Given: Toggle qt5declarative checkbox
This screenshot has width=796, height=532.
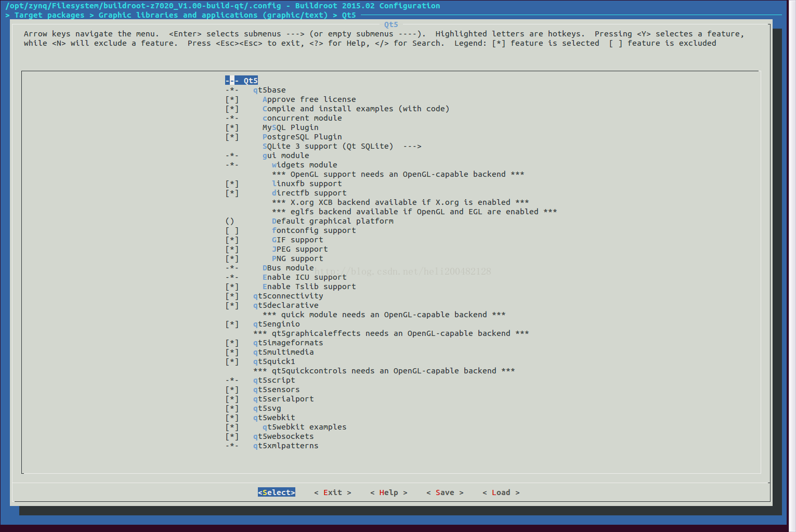Looking at the screenshot, I should pyautogui.click(x=232, y=305).
